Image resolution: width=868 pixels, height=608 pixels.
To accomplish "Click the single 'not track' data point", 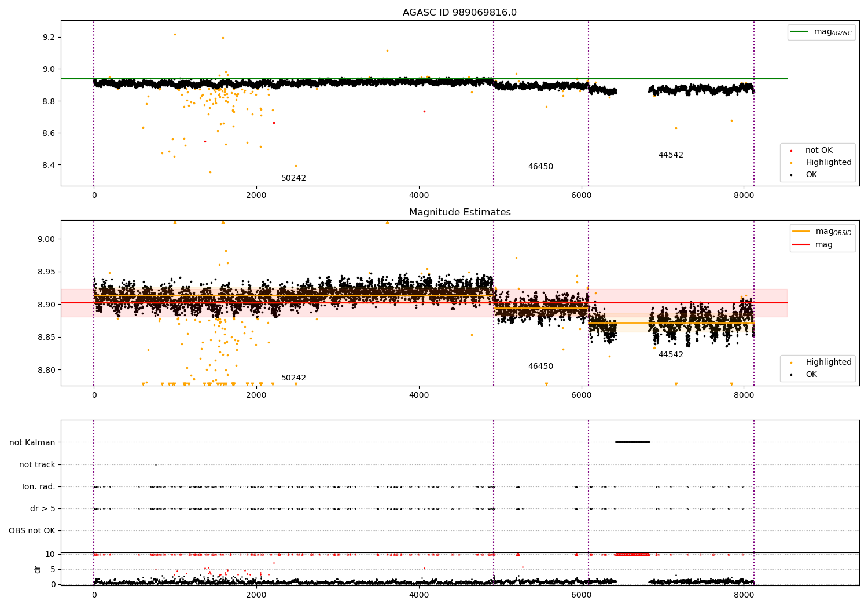I will [156, 464].
